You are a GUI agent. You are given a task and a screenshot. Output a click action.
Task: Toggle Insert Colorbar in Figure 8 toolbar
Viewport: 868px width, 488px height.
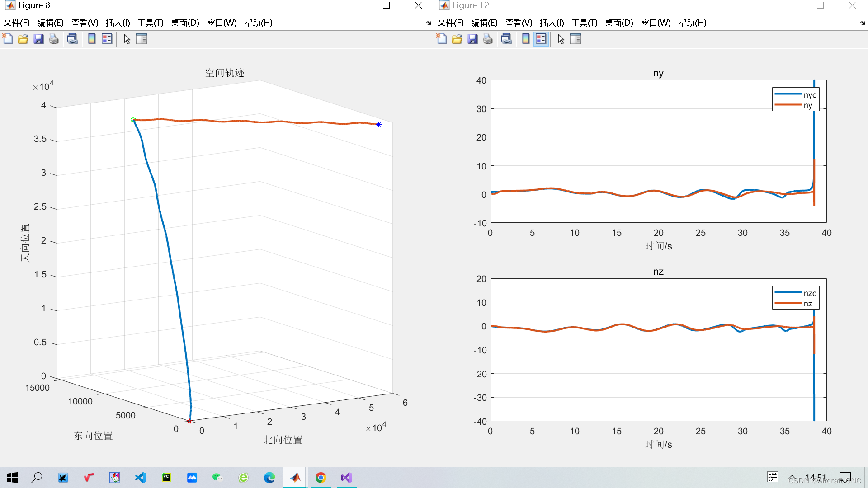pyautogui.click(x=92, y=39)
